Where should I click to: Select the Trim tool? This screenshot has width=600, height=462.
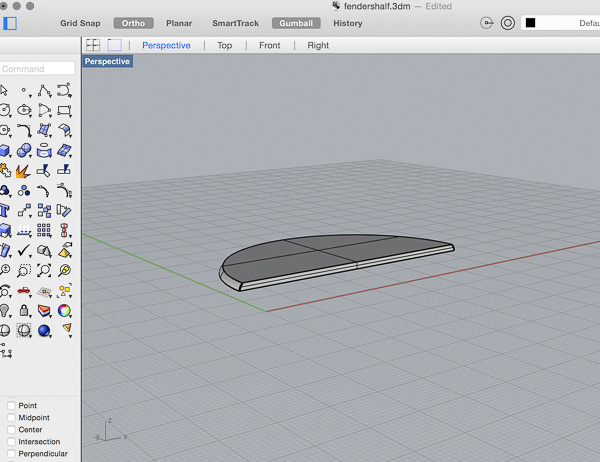(44, 171)
